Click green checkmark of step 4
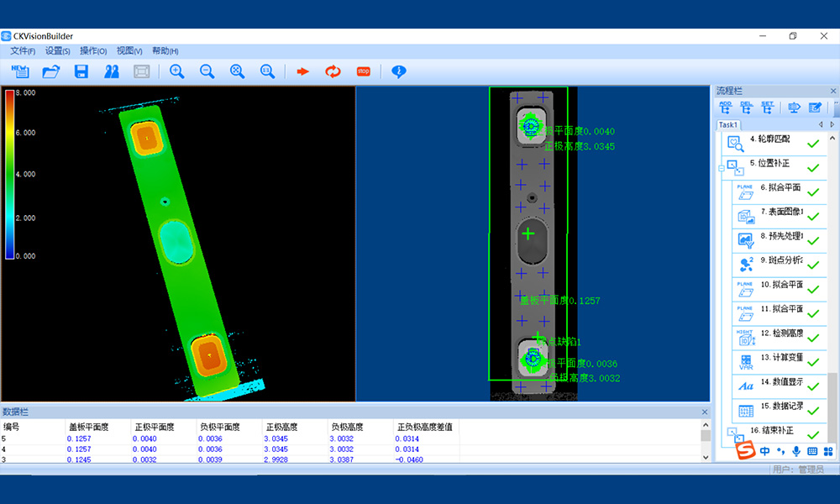Screen dimensions: 840x504 tap(813, 144)
